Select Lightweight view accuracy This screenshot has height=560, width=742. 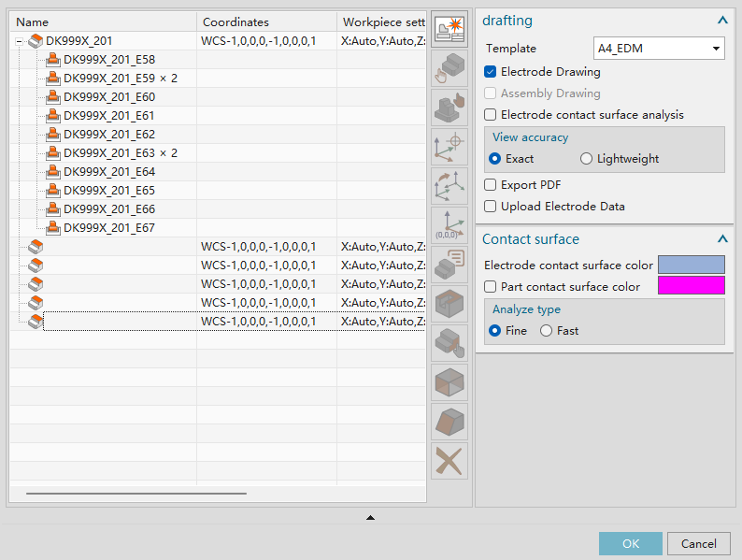(586, 159)
